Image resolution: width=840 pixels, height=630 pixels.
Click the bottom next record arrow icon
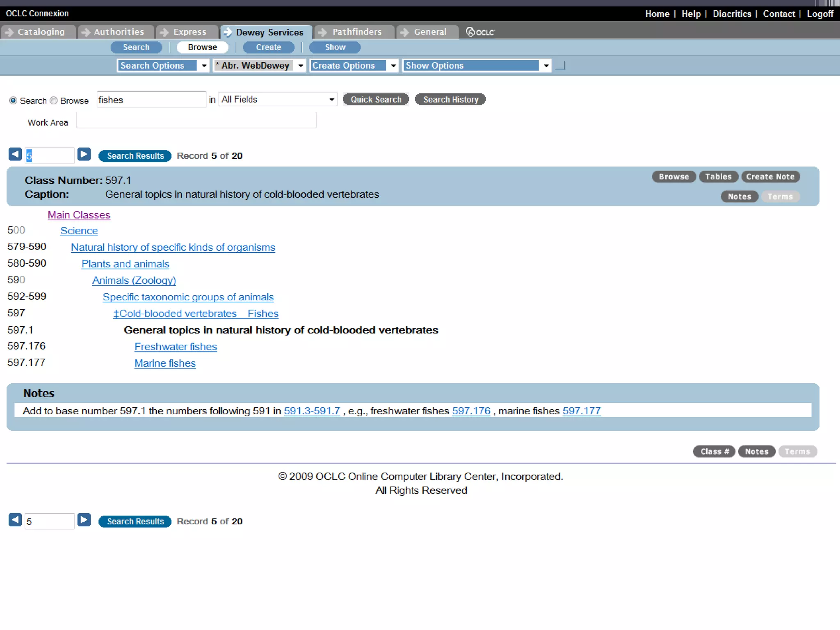pyautogui.click(x=84, y=520)
